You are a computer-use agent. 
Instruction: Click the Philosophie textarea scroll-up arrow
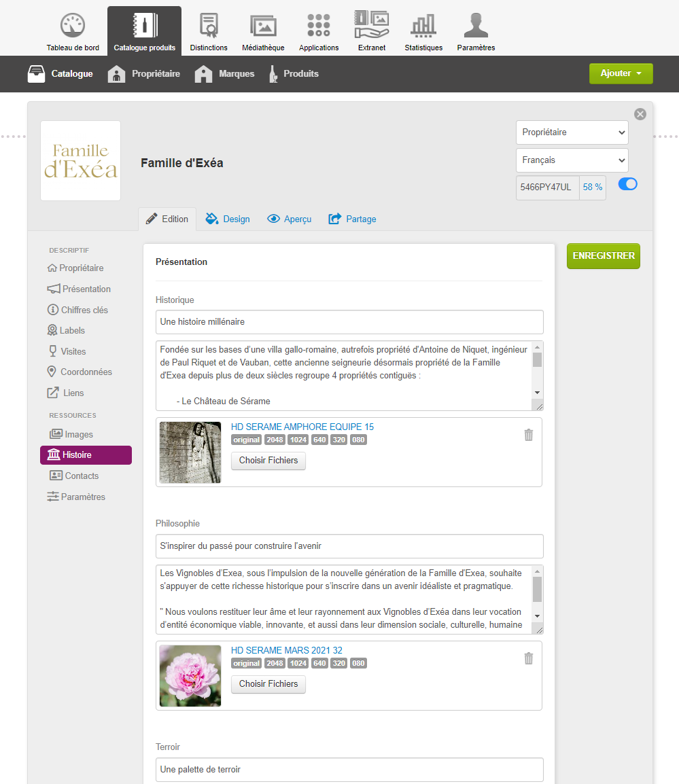(537, 571)
